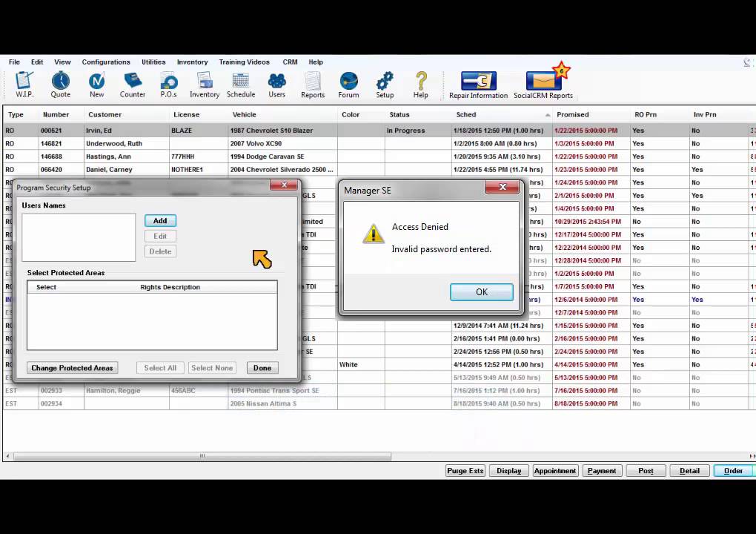
Task: Open the Forum toolbar icon
Action: (x=348, y=84)
